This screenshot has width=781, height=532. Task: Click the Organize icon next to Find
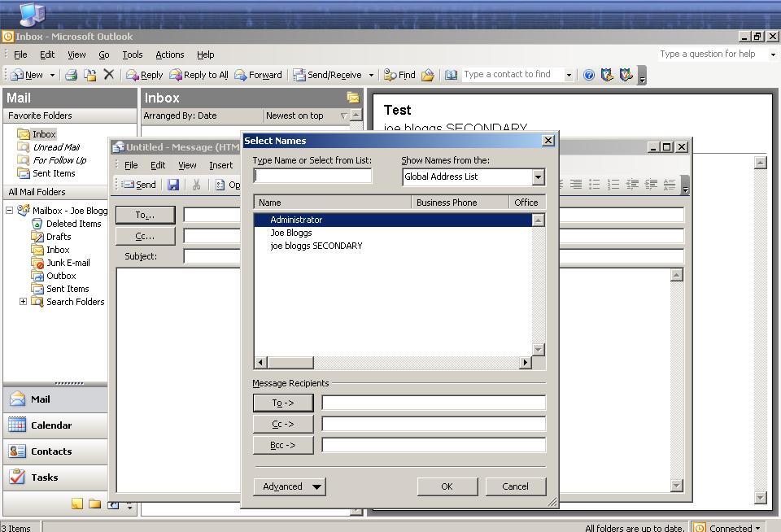(x=427, y=75)
